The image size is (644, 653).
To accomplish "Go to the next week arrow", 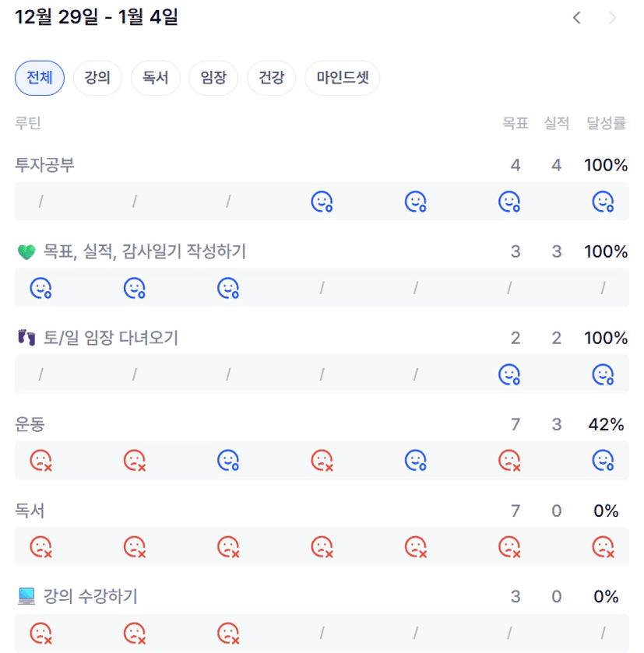I will [613, 18].
